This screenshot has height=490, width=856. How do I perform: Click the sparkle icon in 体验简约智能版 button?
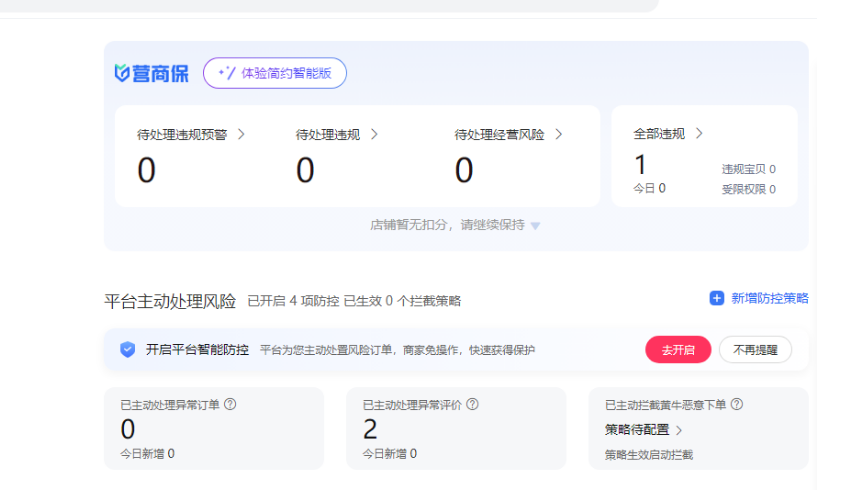[x=226, y=73]
